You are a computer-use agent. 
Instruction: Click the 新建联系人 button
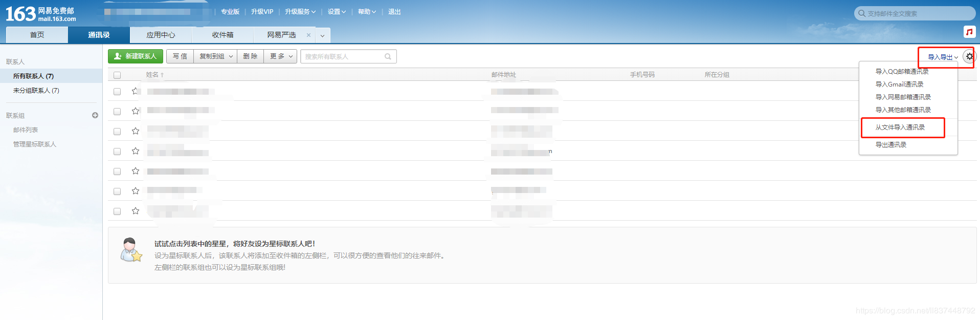pyautogui.click(x=136, y=56)
